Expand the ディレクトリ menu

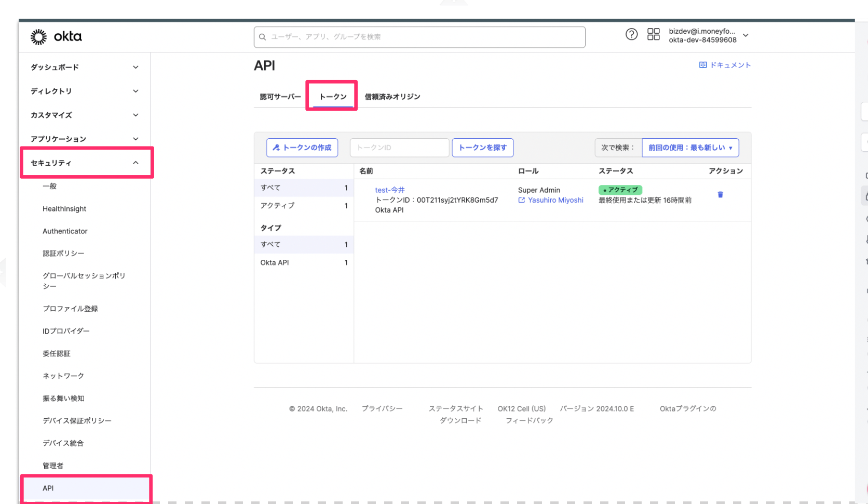85,91
